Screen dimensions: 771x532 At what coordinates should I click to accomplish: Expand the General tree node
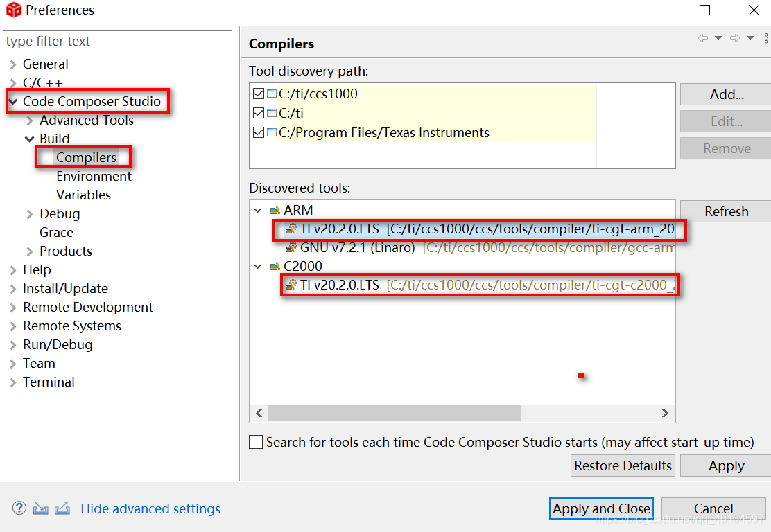[12, 64]
